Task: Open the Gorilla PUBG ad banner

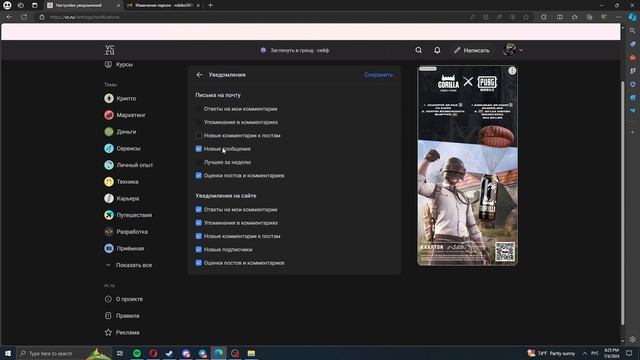Action: point(467,166)
